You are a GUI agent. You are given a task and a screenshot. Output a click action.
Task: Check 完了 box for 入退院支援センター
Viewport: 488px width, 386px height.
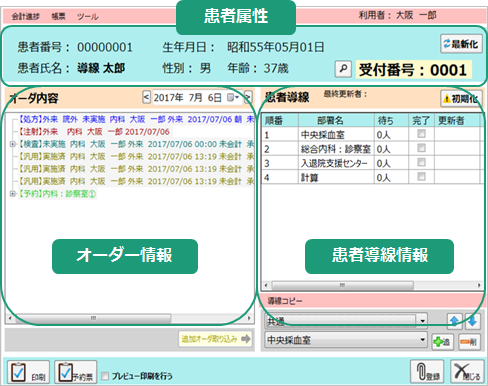pyautogui.click(x=421, y=162)
